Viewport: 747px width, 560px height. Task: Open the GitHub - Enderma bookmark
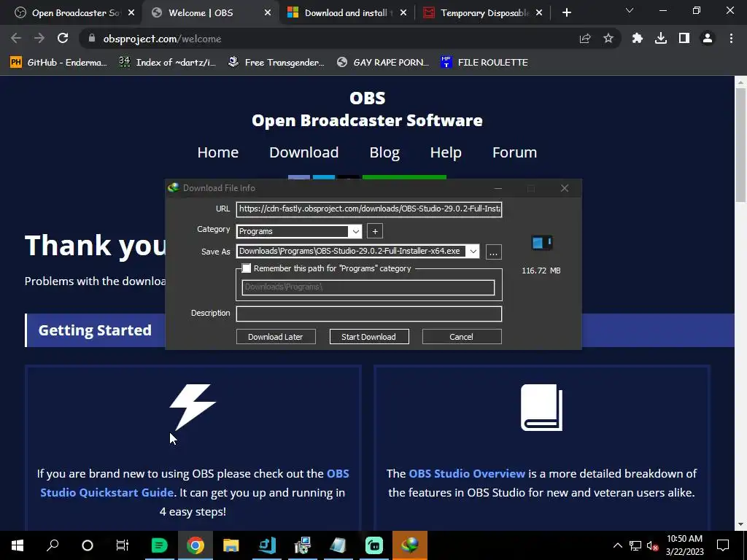click(58, 63)
